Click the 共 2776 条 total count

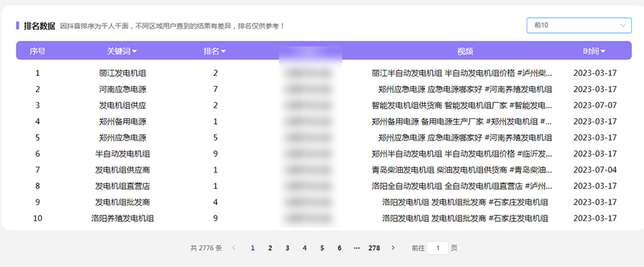(x=206, y=248)
